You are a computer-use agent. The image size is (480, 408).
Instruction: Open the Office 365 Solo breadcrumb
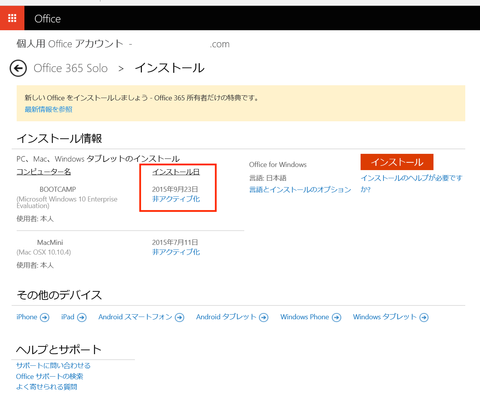click(71, 68)
